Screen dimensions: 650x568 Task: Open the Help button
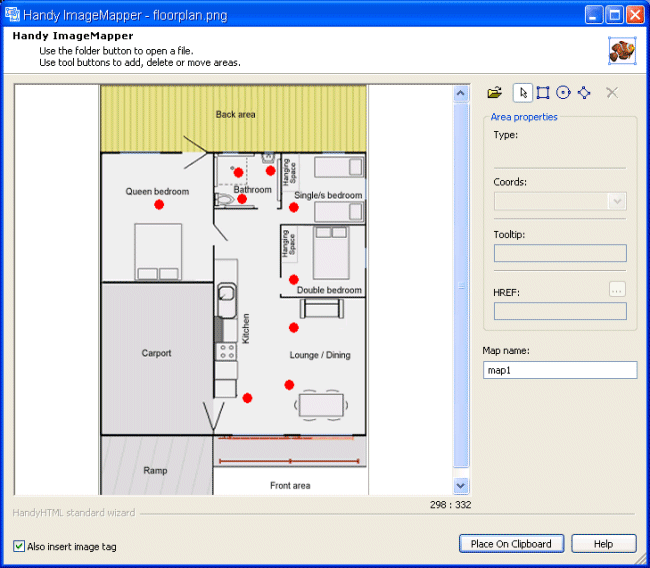point(604,544)
